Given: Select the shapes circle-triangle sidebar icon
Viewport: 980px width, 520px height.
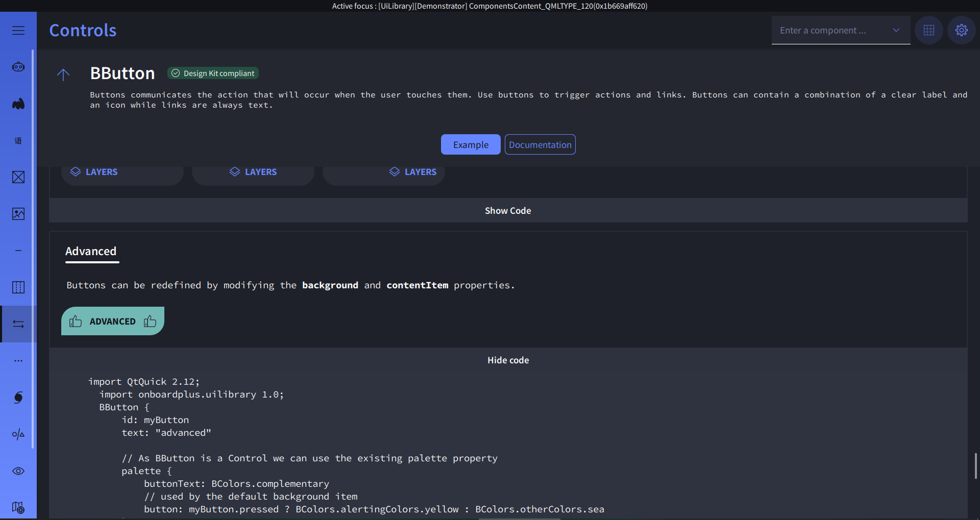Looking at the screenshot, I should [18, 434].
